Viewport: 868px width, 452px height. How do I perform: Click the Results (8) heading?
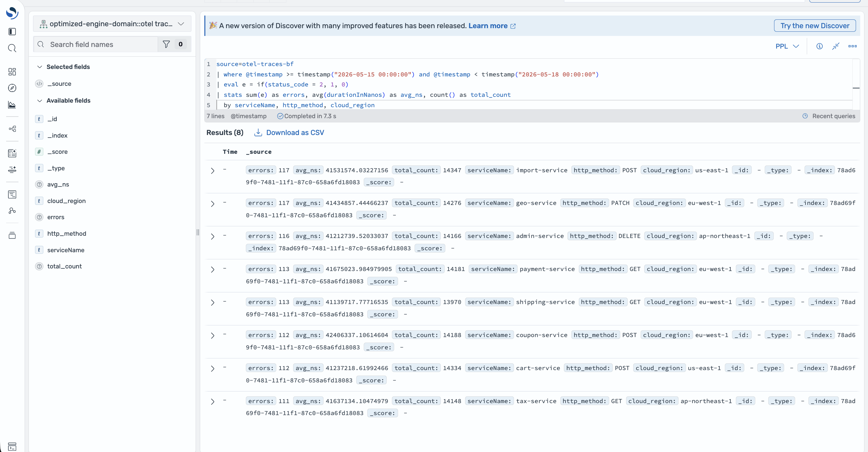pyautogui.click(x=225, y=132)
